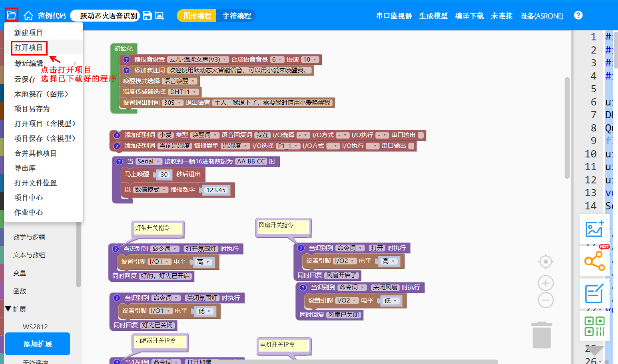Viewport: 618px width, 364px height.
Task: Toggle 串口输出 checkbox on 小爱 block
Action: coord(421,135)
